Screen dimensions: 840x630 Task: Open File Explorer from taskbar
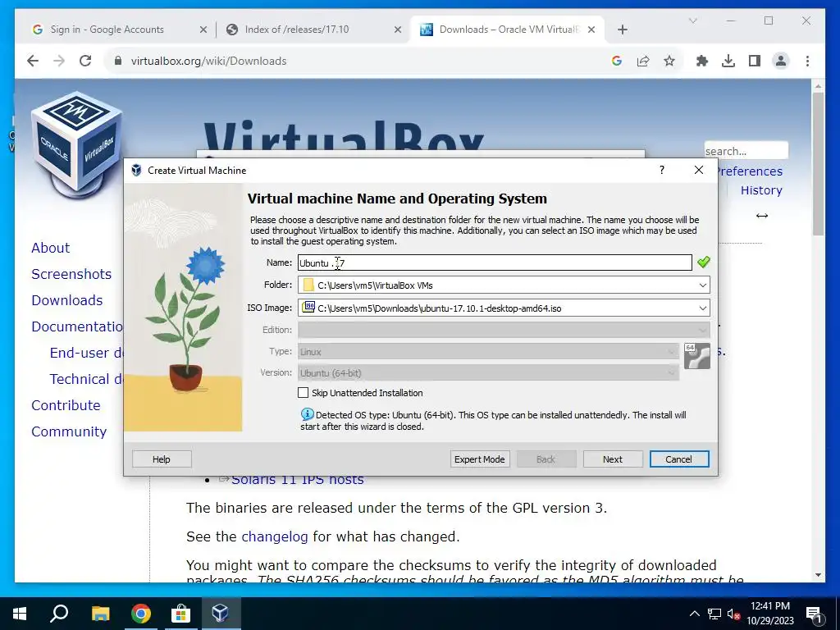[x=100, y=614]
